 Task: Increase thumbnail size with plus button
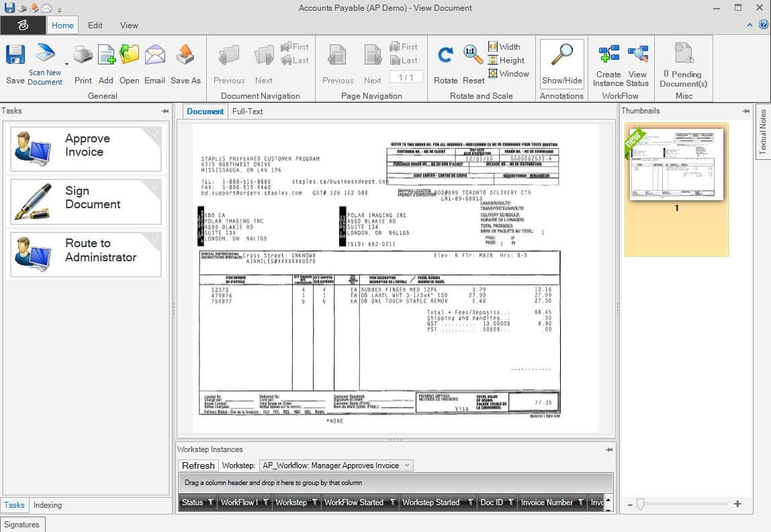point(737,504)
